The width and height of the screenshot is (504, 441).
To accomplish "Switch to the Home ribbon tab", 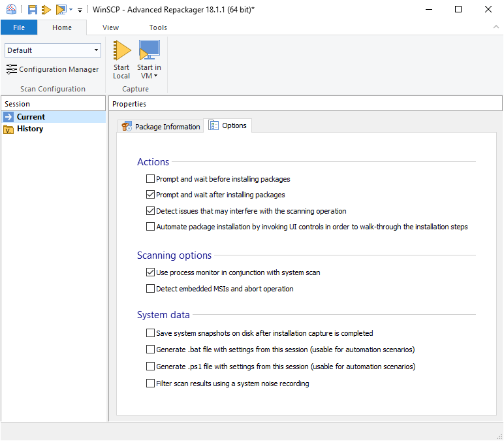I will pyautogui.click(x=62, y=27).
